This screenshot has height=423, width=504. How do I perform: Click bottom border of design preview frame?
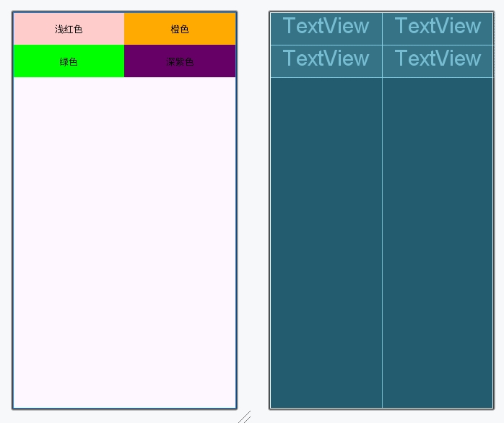tap(124, 409)
